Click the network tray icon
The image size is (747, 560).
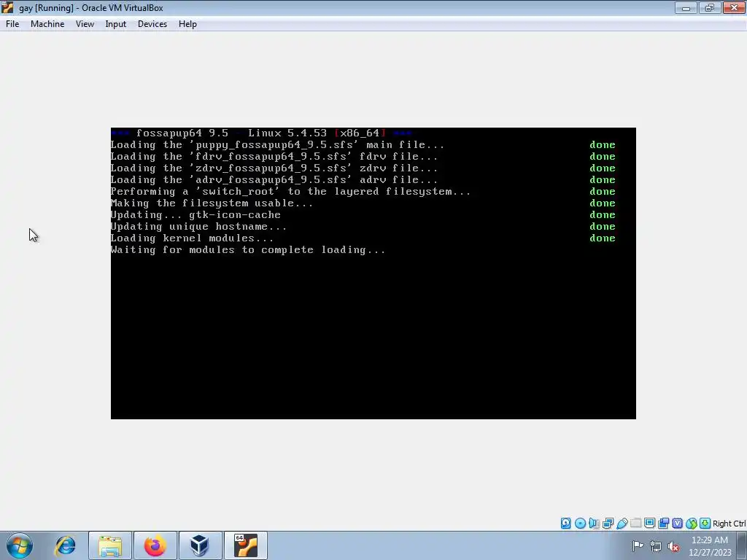(656, 546)
